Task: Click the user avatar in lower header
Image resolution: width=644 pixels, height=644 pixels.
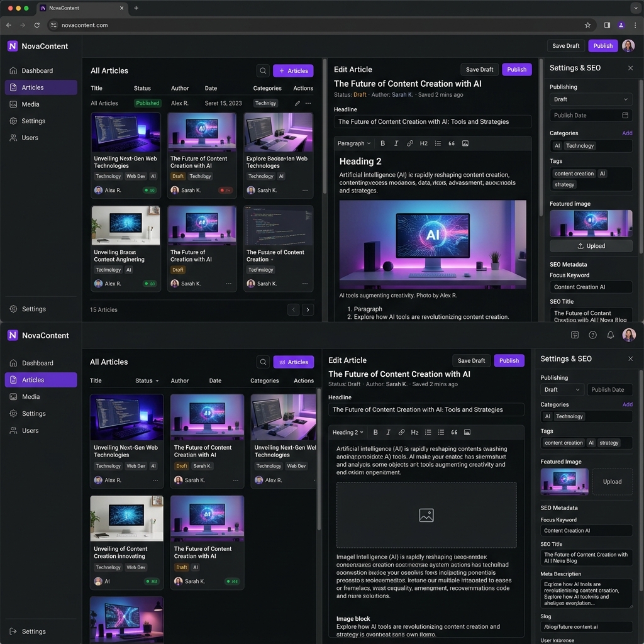Action: coord(628,335)
